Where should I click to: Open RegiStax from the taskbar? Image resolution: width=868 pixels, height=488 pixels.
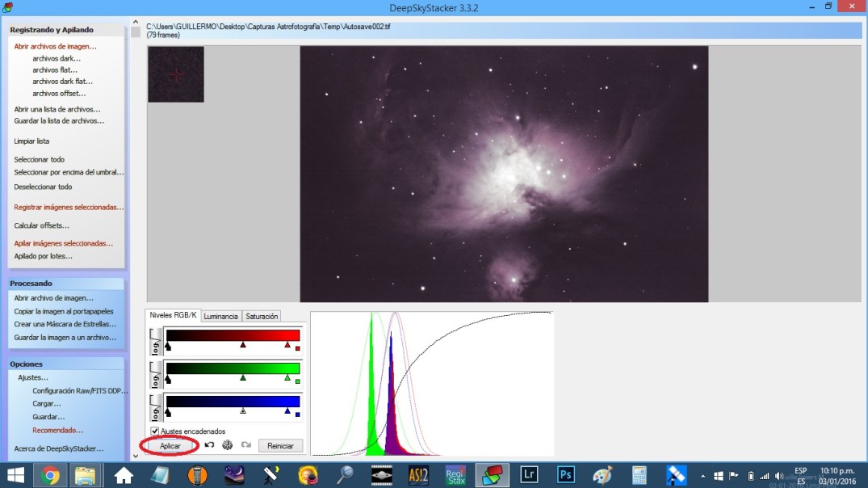point(455,473)
